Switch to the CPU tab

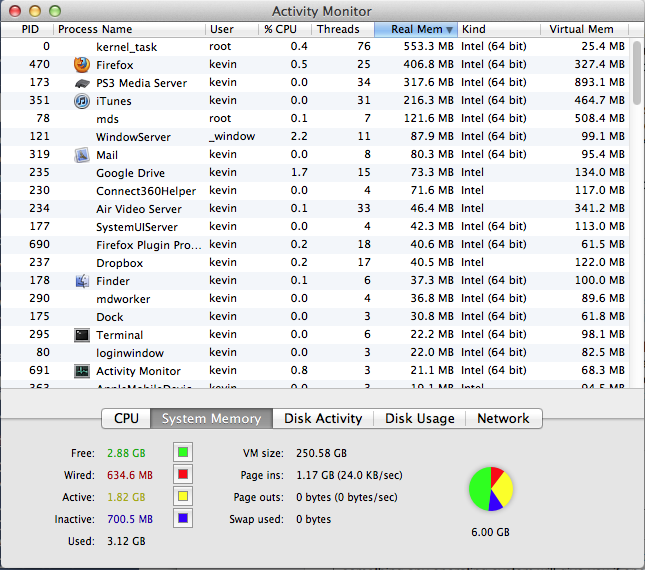point(126,418)
